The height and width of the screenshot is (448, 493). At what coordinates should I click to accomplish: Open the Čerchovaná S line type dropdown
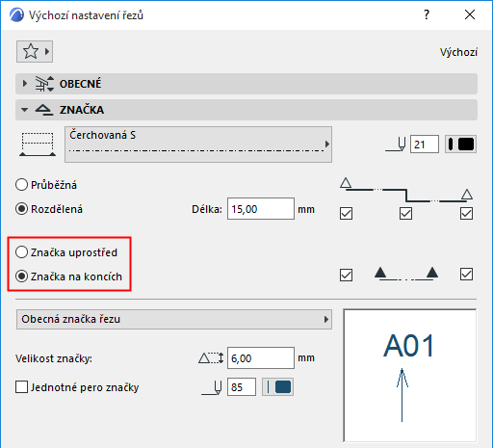point(198,145)
